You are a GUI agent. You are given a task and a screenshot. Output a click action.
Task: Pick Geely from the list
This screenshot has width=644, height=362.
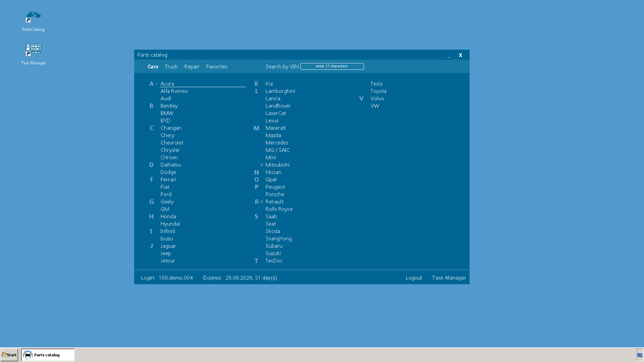(167, 202)
